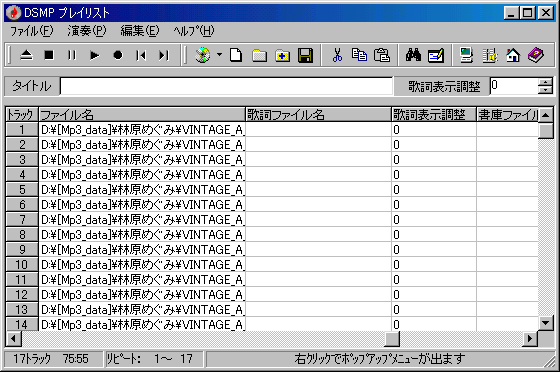Click into the タイトル text field
The height and width of the screenshot is (372, 560).
[x=226, y=86]
